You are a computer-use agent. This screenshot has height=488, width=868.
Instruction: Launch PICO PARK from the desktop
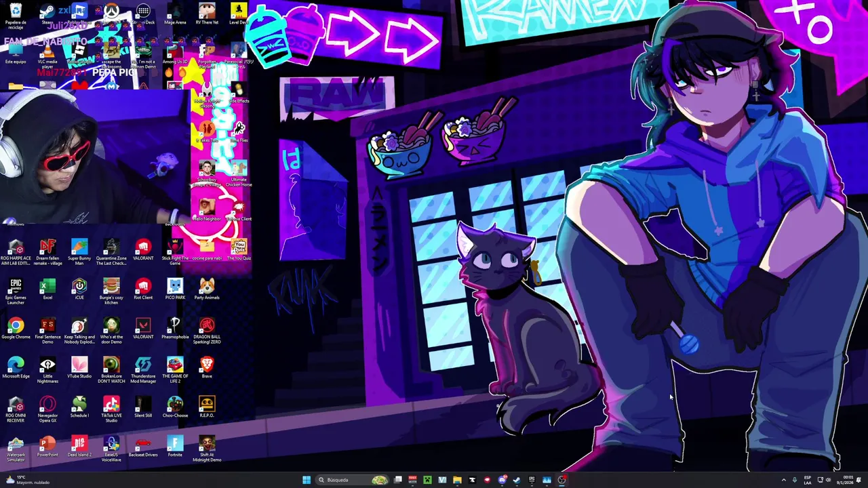pyautogui.click(x=175, y=290)
